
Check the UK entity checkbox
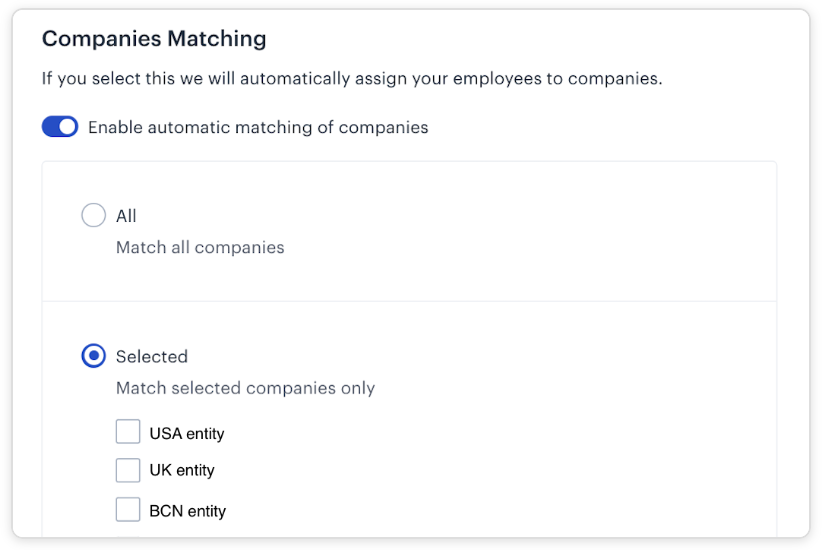pyautogui.click(x=128, y=470)
